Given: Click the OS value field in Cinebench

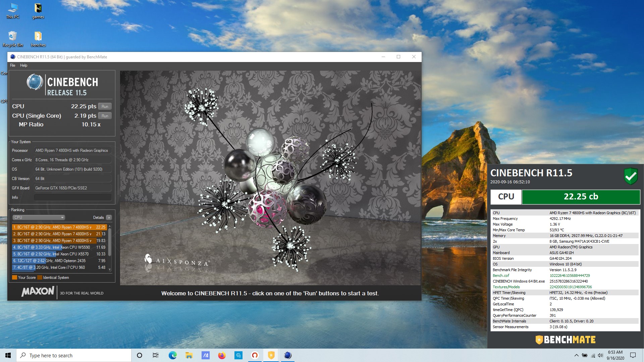Looking at the screenshot, I should 72,169.
